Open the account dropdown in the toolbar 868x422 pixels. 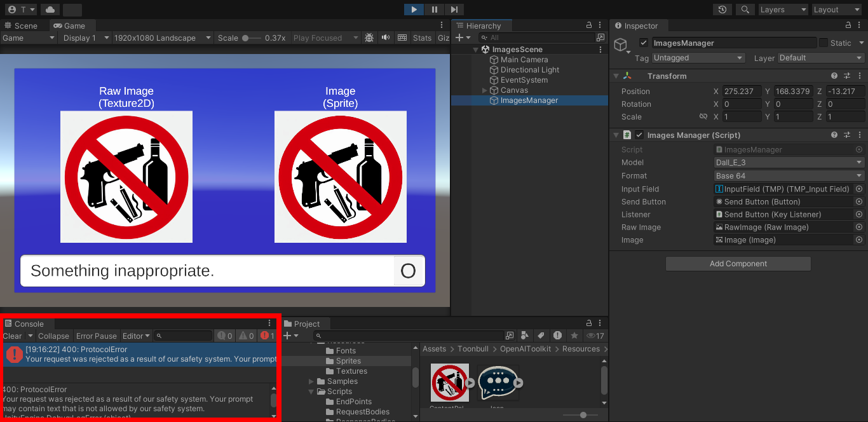[21, 10]
